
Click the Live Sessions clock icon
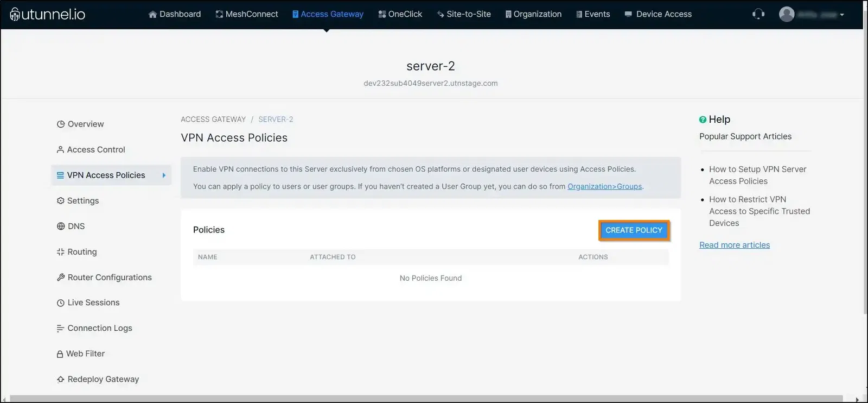click(61, 303)
